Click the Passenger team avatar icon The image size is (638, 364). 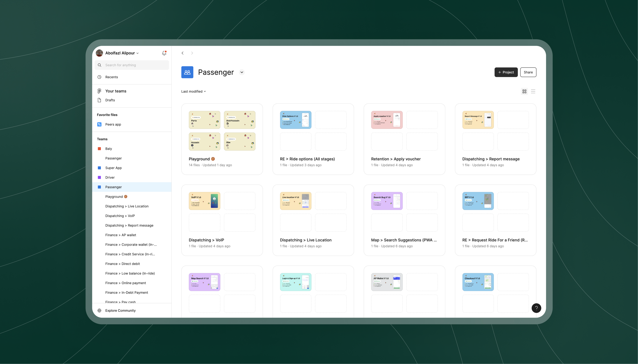point(187,72)
